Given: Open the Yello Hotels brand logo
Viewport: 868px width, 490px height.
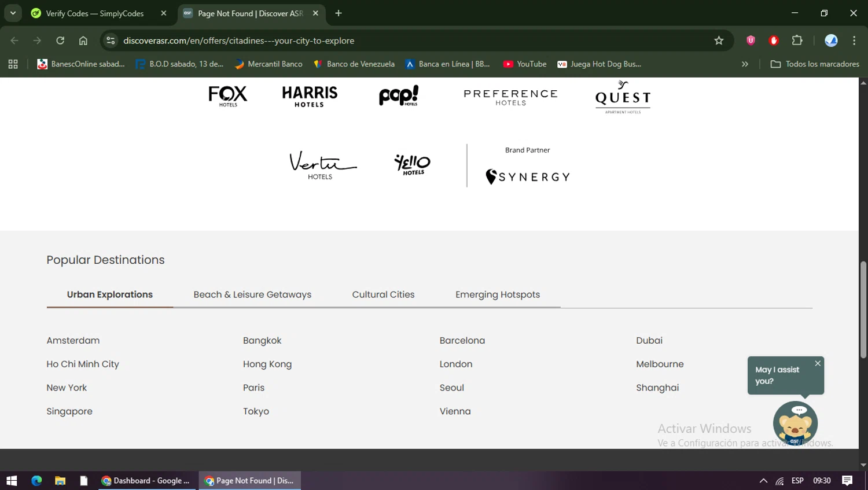Looking at the screenshot, I should (x=412, y=164).
